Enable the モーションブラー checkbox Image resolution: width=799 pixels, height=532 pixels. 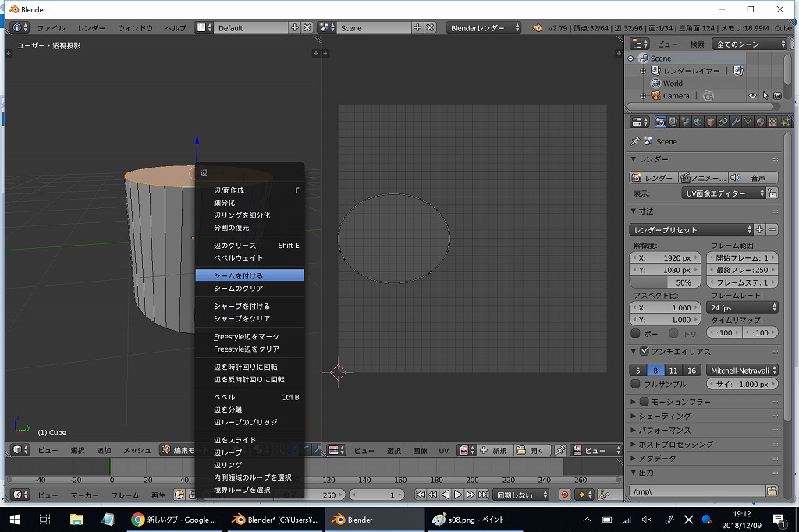pyautogui.click(x=645, y=402)
